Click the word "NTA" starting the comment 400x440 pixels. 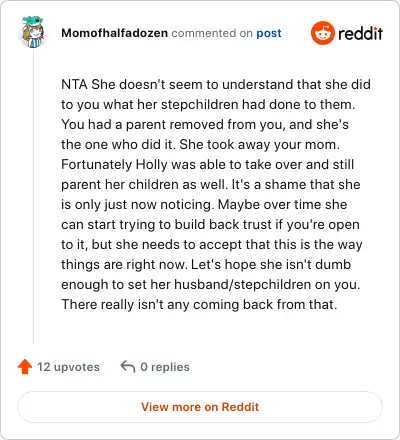(74, 84)
